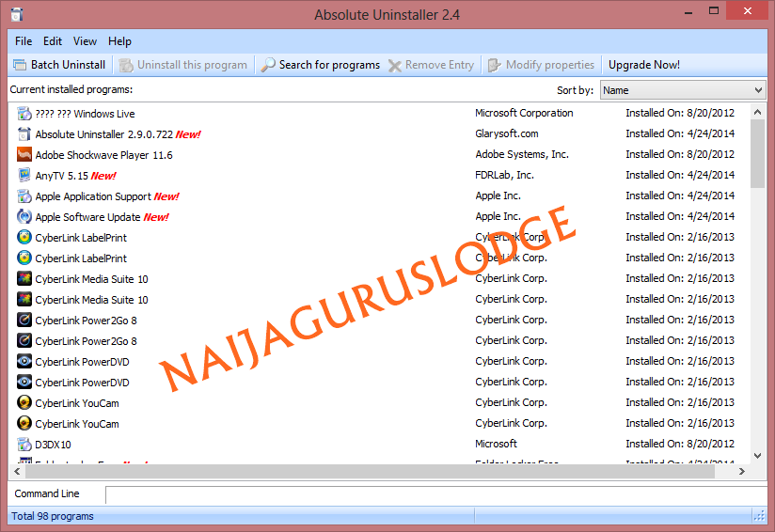This screenshot has width=775, height=532.
Task: Select AnyTV 5.15 entry
Action: (x=379, y=176)
